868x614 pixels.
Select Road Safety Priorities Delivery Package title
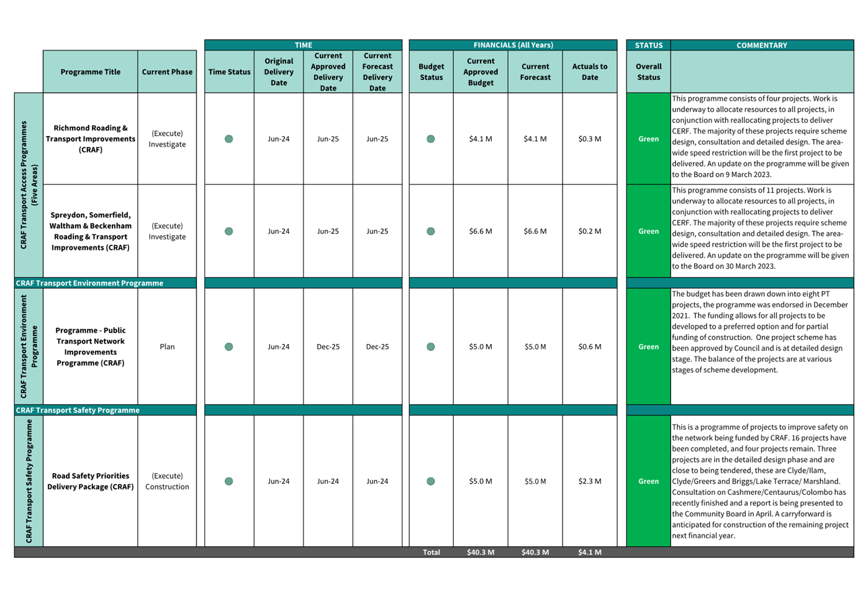(91, 481)
